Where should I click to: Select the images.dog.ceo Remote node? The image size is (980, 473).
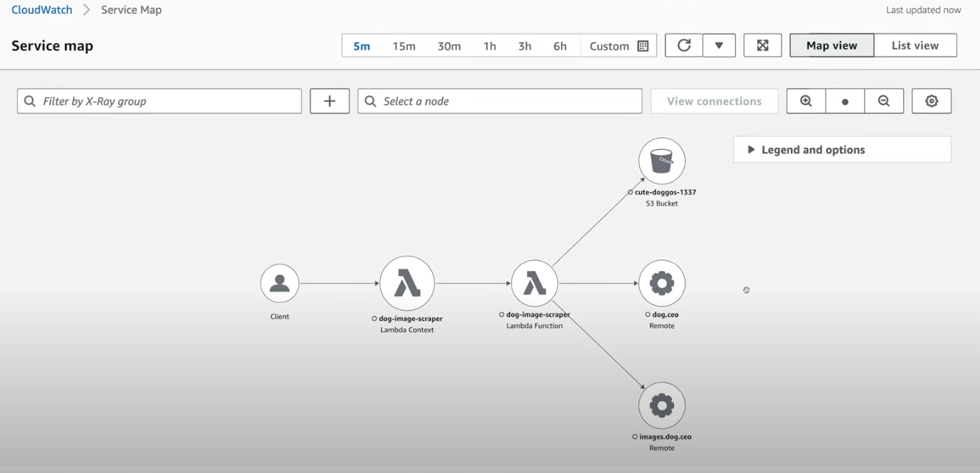coord(662,406)
